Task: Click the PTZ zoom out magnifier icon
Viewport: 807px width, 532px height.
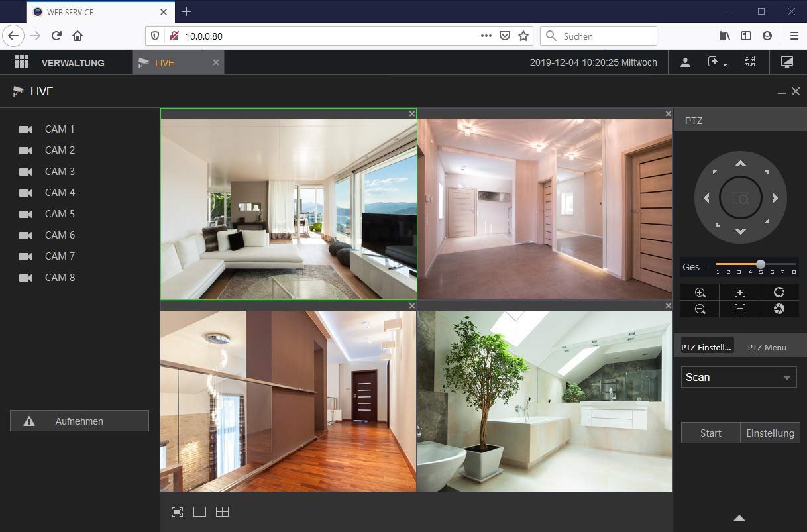Action: 700,309
